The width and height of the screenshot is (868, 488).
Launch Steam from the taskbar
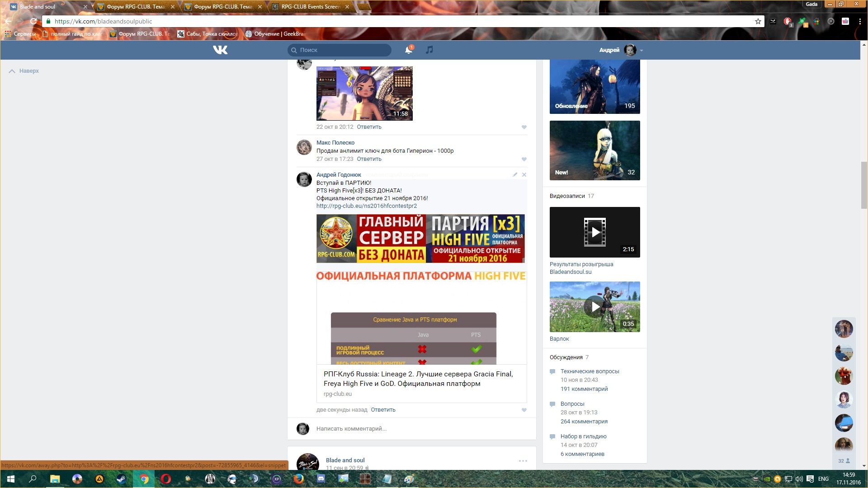point(121,479)
